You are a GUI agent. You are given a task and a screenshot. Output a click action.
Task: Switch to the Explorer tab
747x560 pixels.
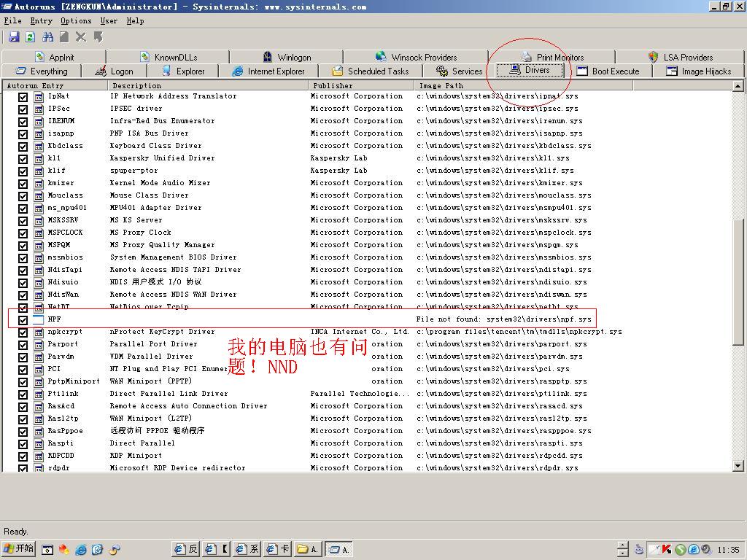pyautogui.click(x=183, y=71)
